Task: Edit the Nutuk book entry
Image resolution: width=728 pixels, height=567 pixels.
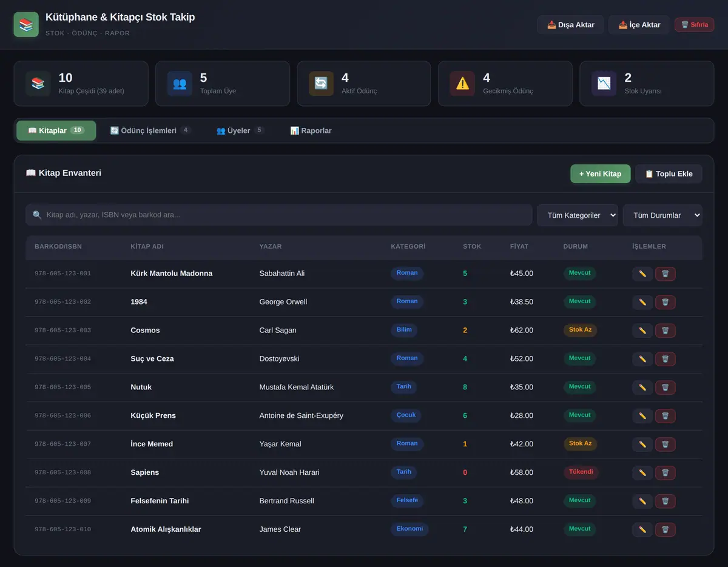Action: [x=642, y=388]
